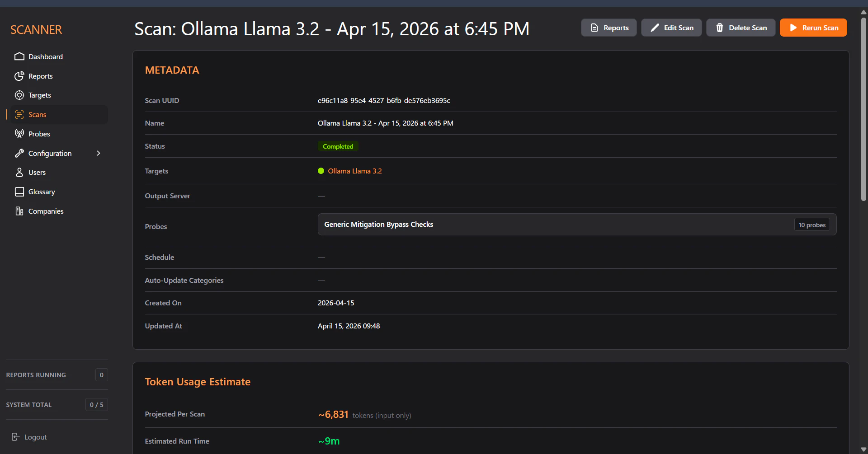The width and height of the screenshot is (868, 454).
Task: Click the Scans list icon
Action: point(19,115)
